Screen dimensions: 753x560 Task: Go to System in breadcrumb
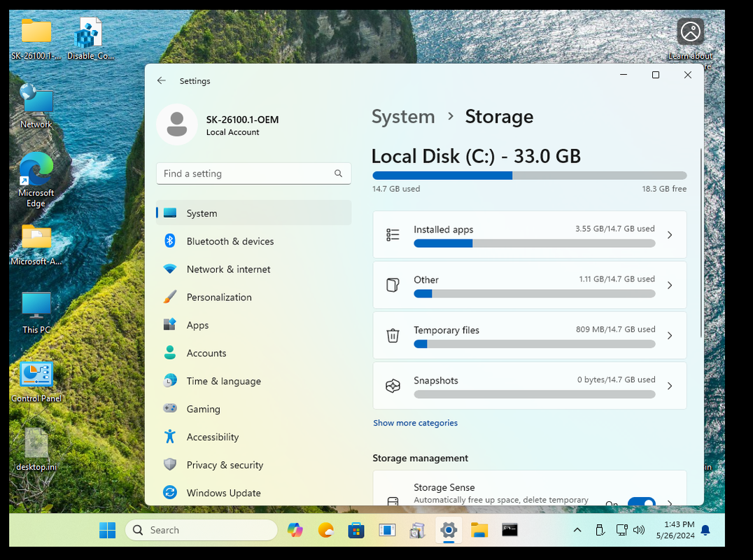tap(403, 117)
